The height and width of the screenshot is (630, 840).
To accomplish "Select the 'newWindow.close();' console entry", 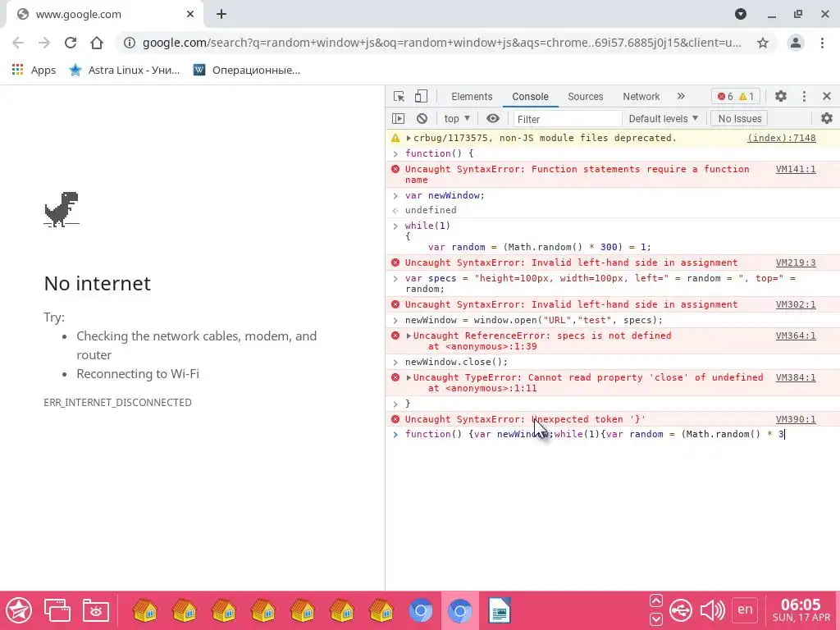I will [456, 362].
